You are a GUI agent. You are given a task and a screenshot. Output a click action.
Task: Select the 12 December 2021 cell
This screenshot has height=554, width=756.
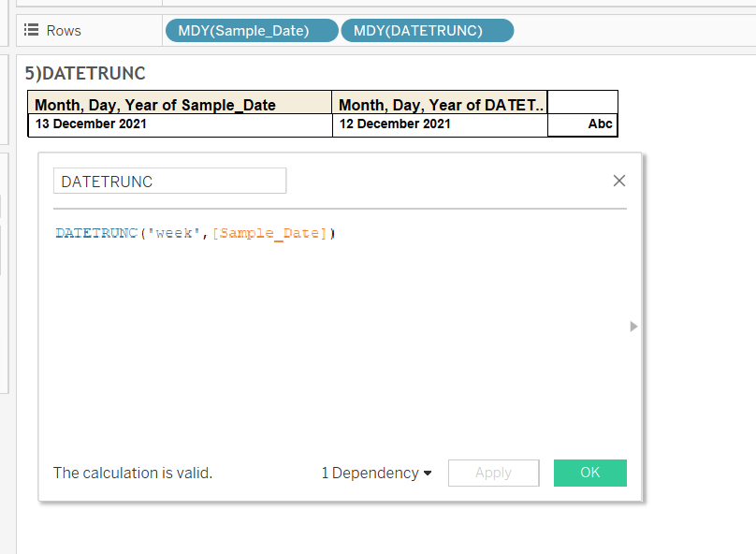(440, 124)
